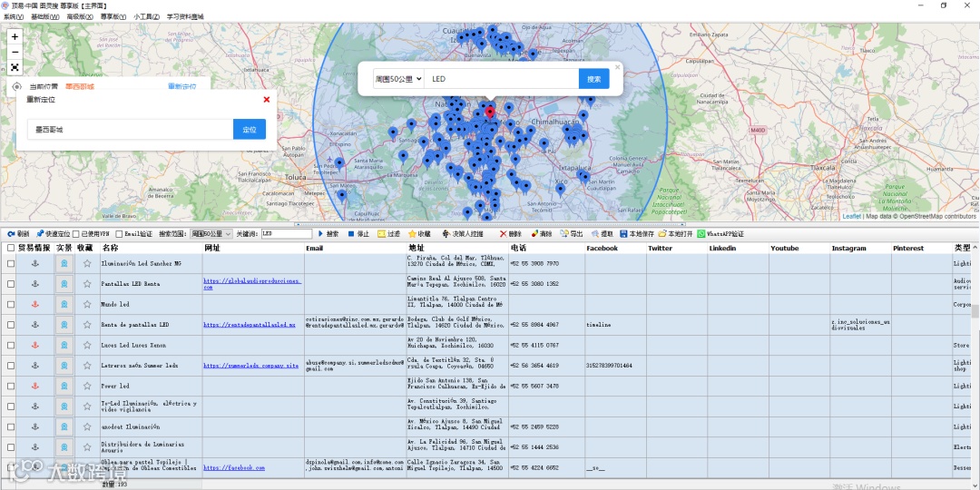Zoom in on the map
Screen dimensions: 980x490
pos(15,37)
